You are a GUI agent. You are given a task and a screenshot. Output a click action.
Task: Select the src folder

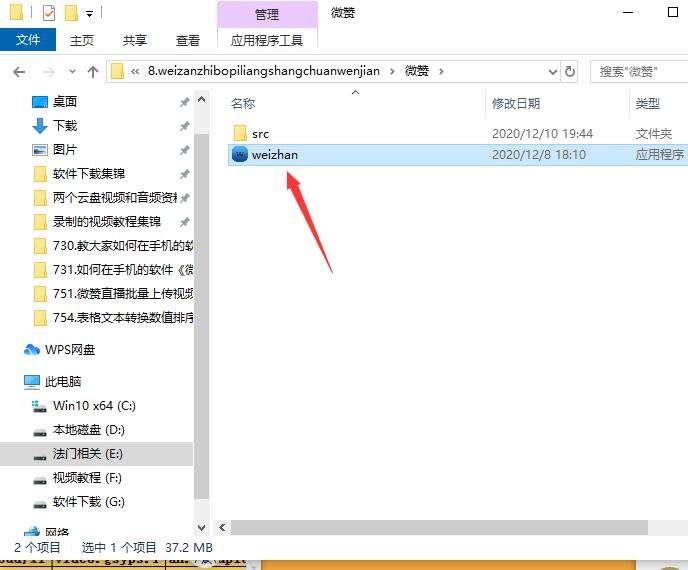coord(260,134)
